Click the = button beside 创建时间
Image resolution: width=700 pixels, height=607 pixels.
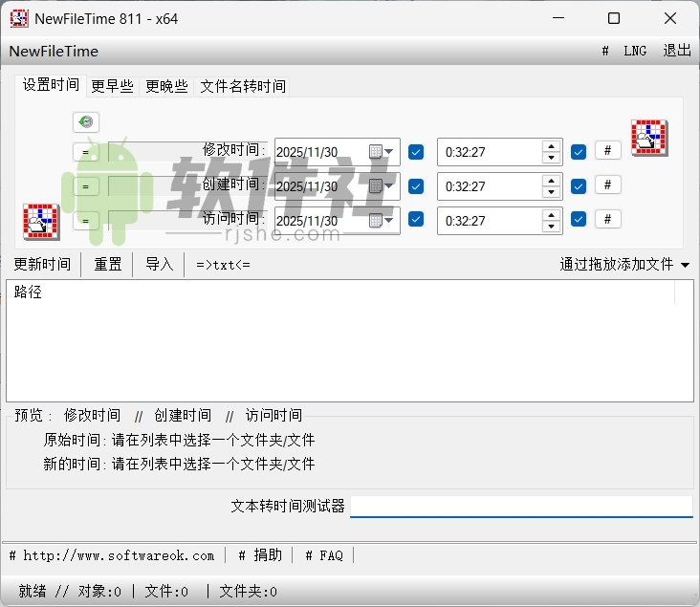click(x=86, y=186)
